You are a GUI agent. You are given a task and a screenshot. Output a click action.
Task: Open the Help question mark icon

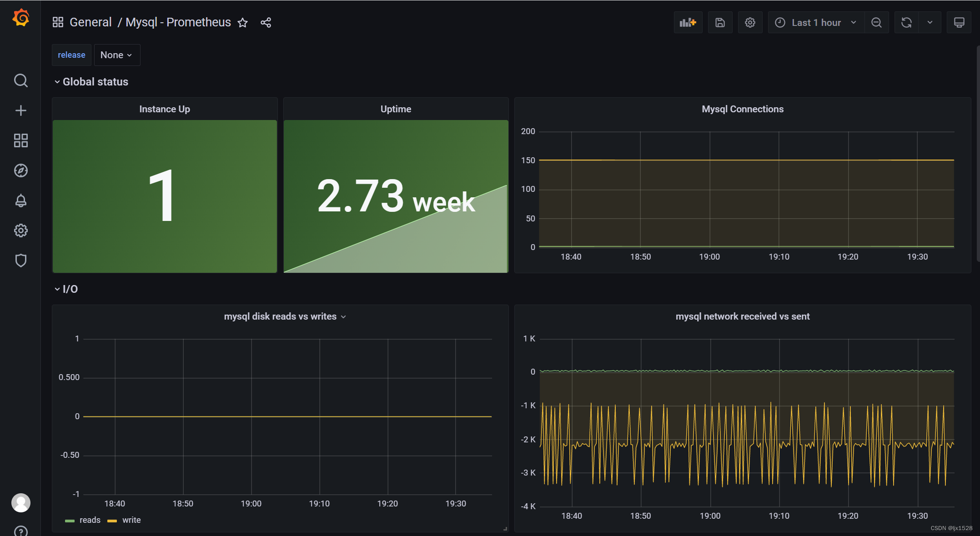click(x=21, y=531)
